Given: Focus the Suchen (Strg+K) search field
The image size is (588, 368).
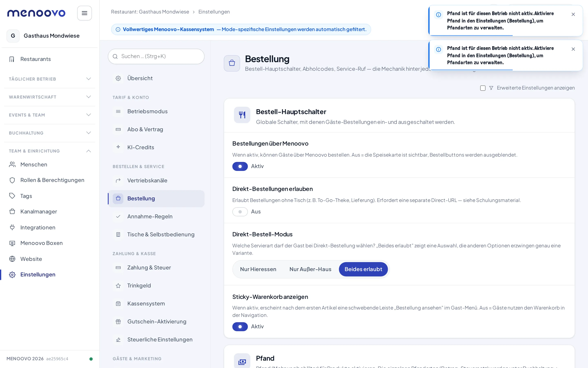Looking at the screenshot, I should 156,56.
